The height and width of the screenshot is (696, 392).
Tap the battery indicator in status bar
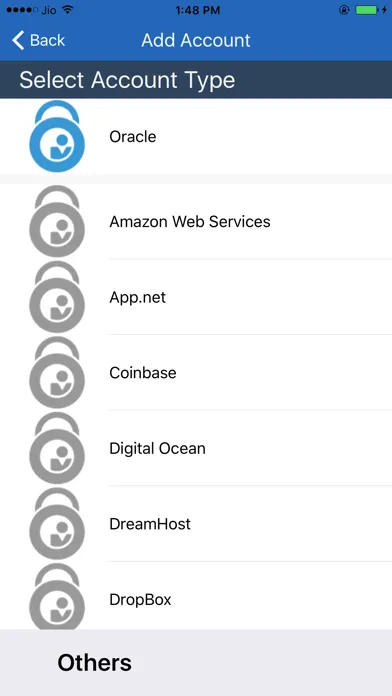point(367,10)
